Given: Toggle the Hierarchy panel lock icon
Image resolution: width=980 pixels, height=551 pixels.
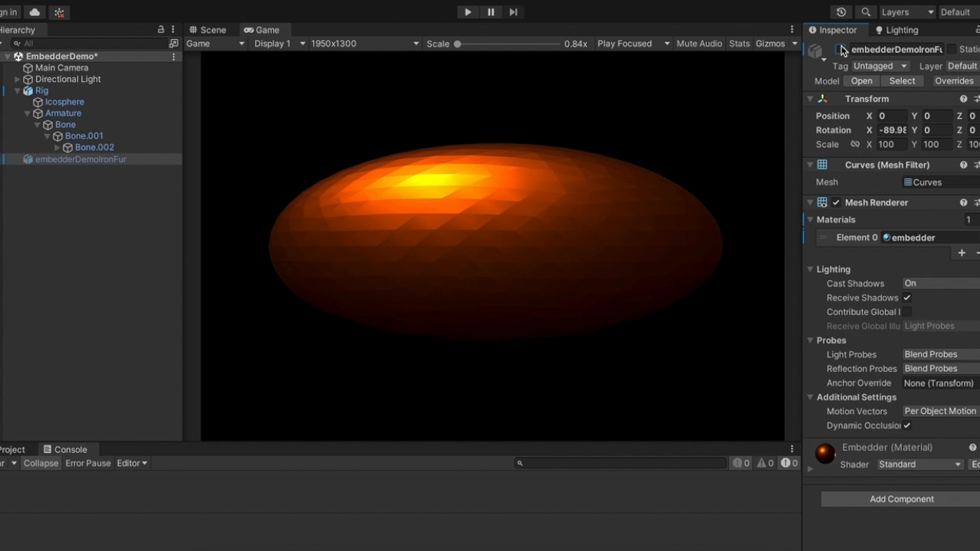Looking at the screenshot, I should [x=161, y=30].
